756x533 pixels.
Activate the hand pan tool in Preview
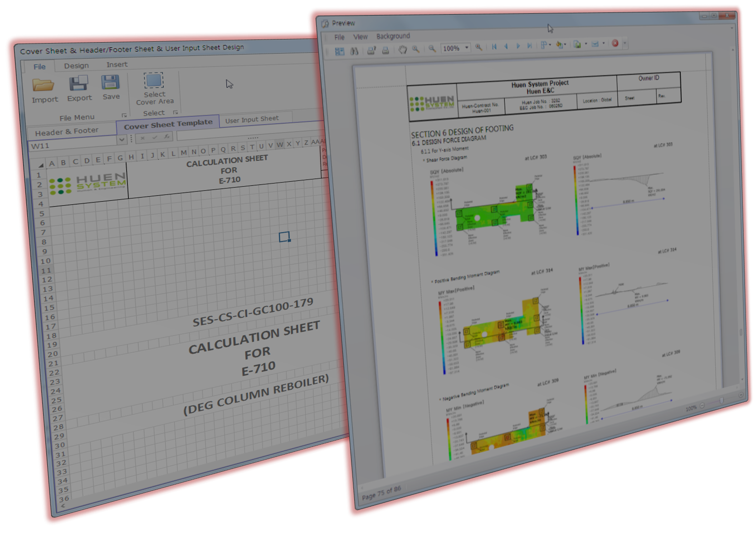402,49
